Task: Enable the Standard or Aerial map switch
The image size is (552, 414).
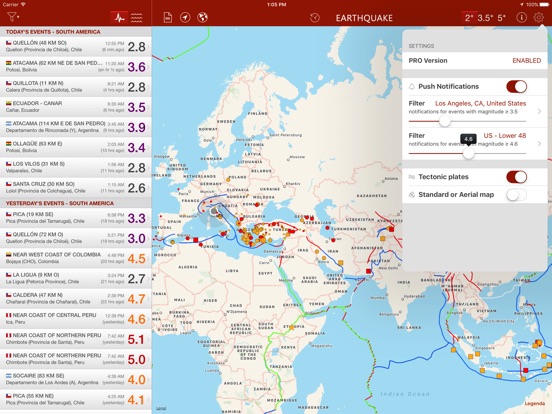Action: tap(516, 195)
